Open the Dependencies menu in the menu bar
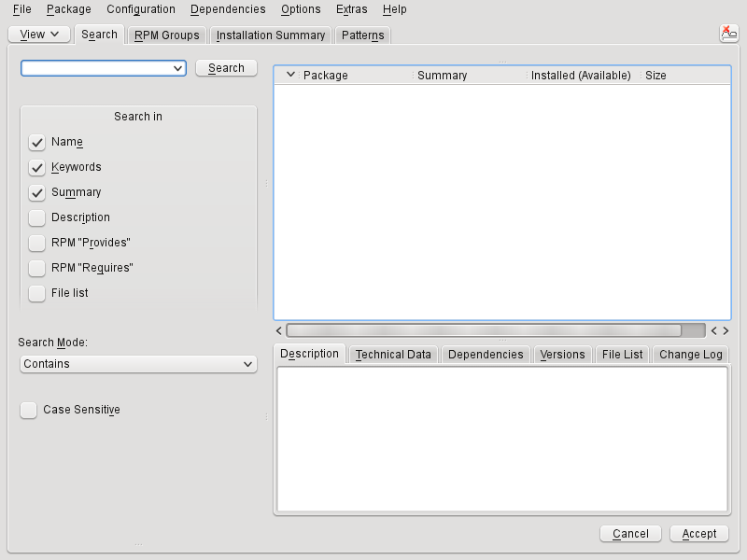The height and width of the screenshot is (560, 747). 228,9
